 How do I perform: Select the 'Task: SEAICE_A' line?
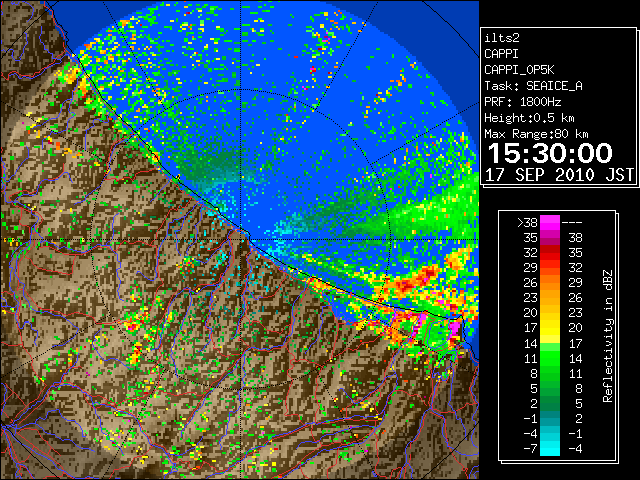click(x=533, y=86)
